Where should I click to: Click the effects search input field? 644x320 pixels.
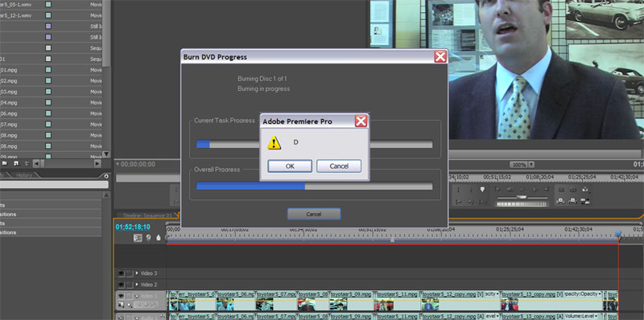pos(53,185)
